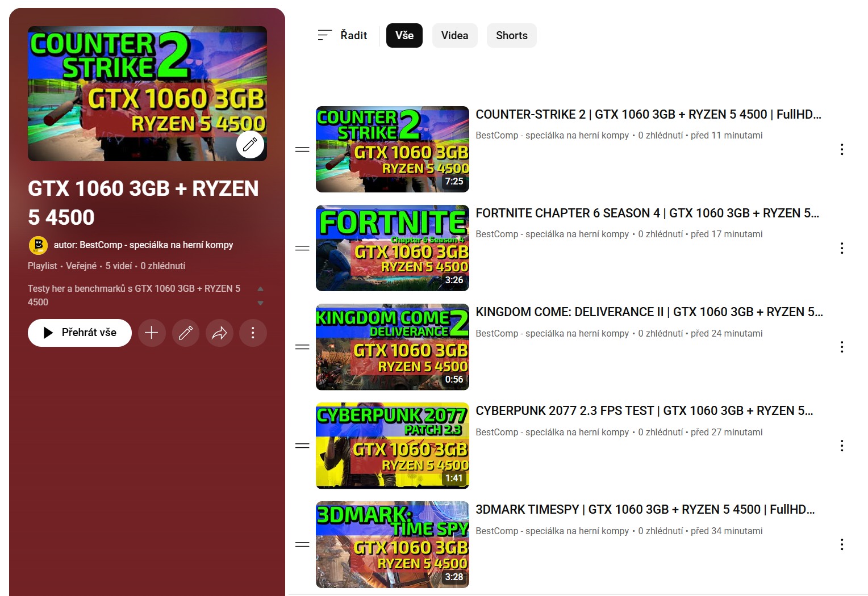The width and height of the screenshot is (868, 596).
Task: Grab drag handle of Kingdom Come video
Action: coord(302,347)
